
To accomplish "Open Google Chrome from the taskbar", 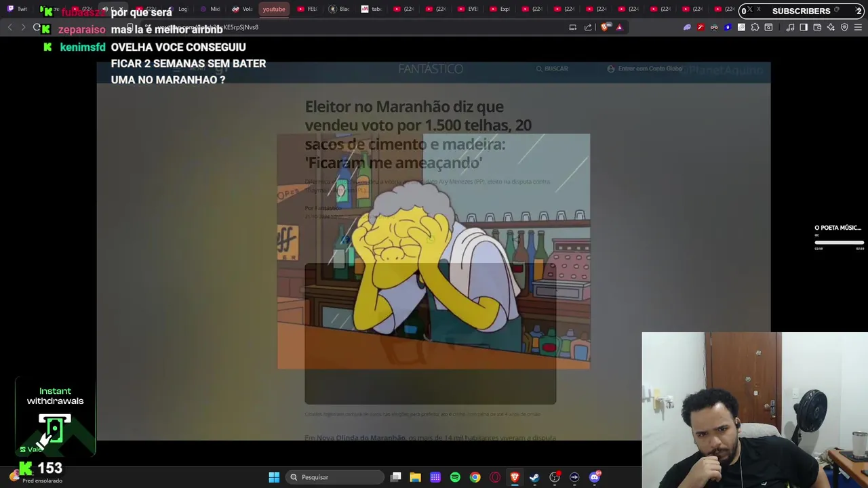I will click(x=475, y=477).
